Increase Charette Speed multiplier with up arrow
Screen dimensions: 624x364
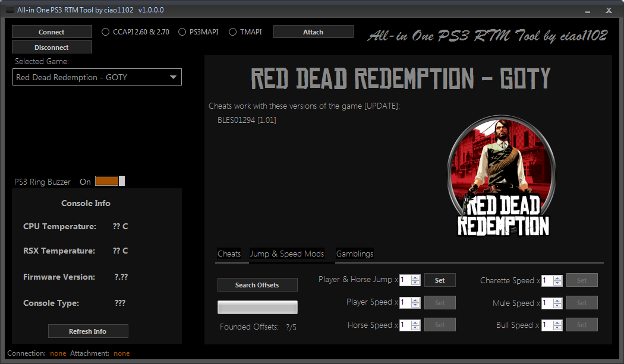pos(557,278)
